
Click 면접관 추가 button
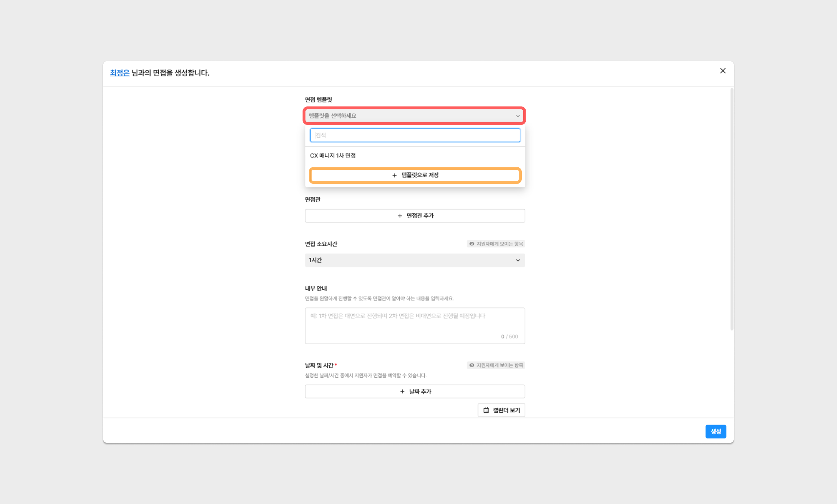tap(420, 216)
